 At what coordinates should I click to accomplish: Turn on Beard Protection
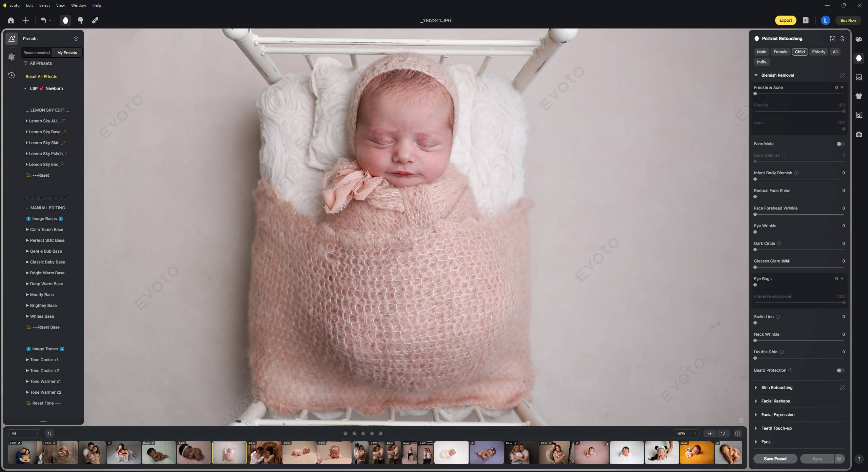pyautogui.click(x=841, y=370)
